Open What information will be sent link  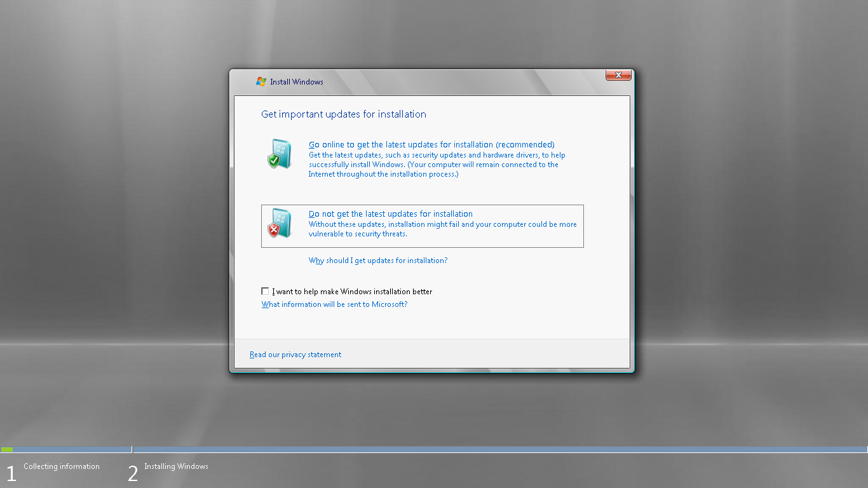tap(334, 304)
